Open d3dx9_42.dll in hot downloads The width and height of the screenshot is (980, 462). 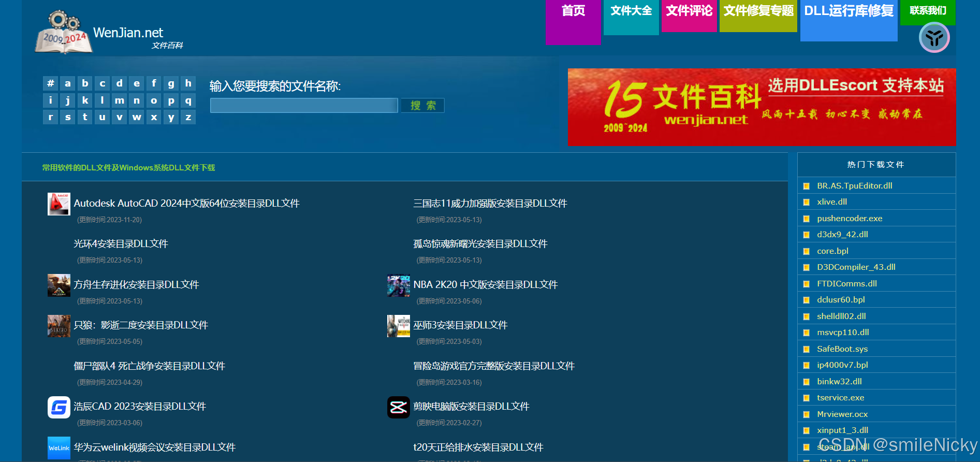842,235
